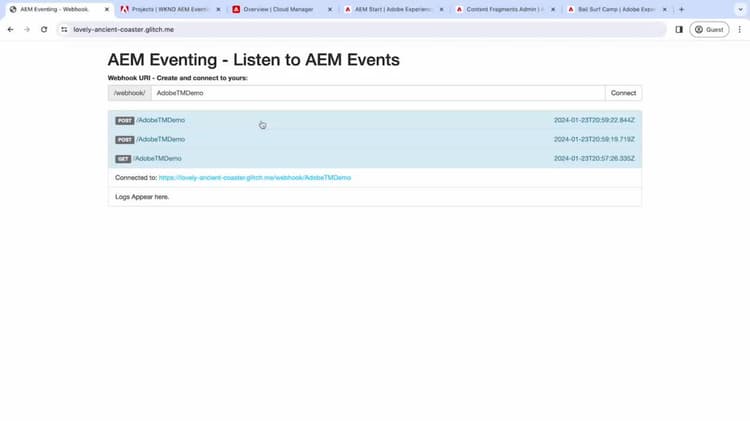The width and height of the screenshot is (750, 421).
Task: Close the Projects WKND AEM tab
Action: point(218,10)
